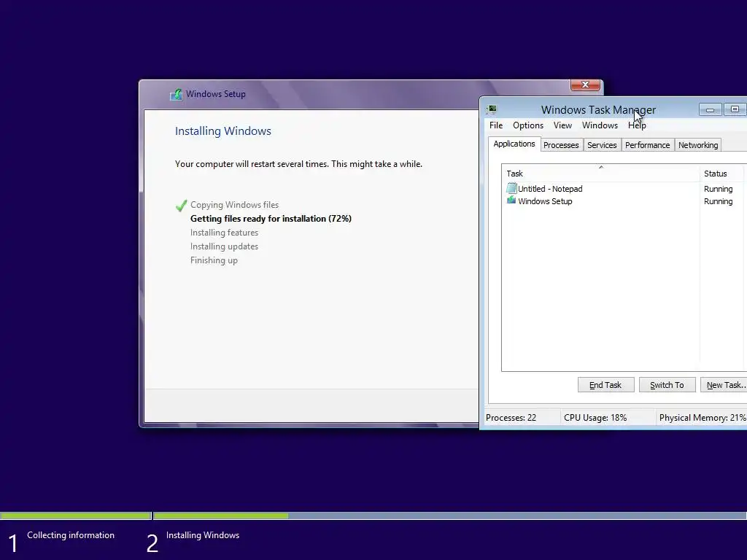Sort tasks by the Task column header
This screenshot has width=747, height=560.
pyautogui.click(x=600, y=174)
